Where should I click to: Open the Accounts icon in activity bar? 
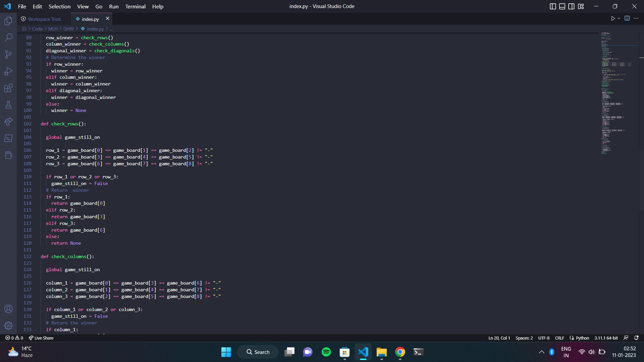click(8, 309)
